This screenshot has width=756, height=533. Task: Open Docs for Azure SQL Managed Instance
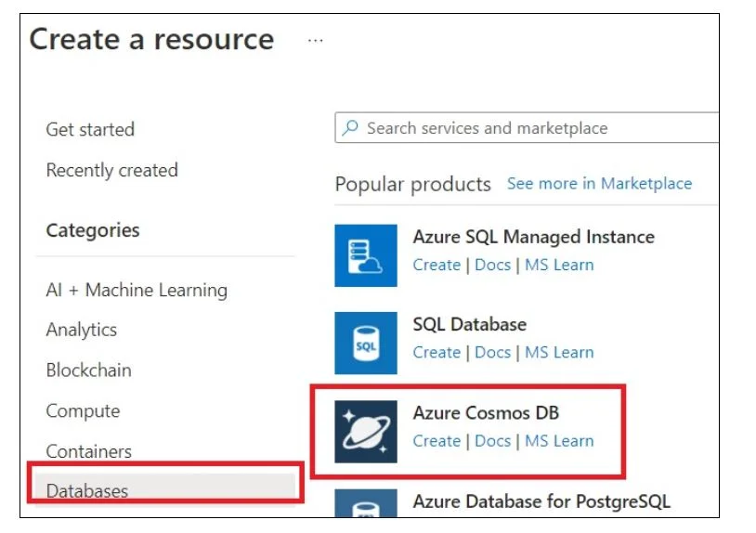(493, 265)
